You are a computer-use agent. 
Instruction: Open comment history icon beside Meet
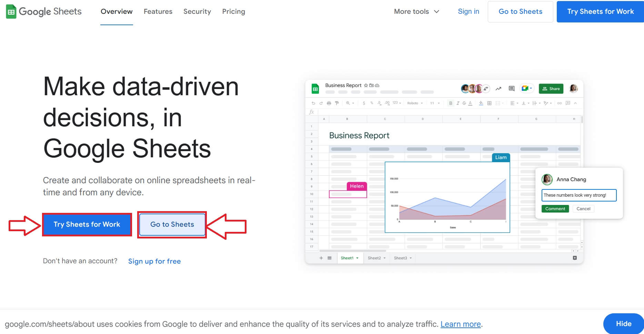512,89
